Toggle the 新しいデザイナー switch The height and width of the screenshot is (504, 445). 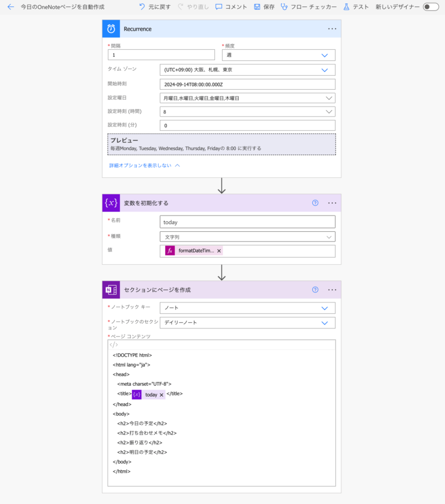point(431,7)
